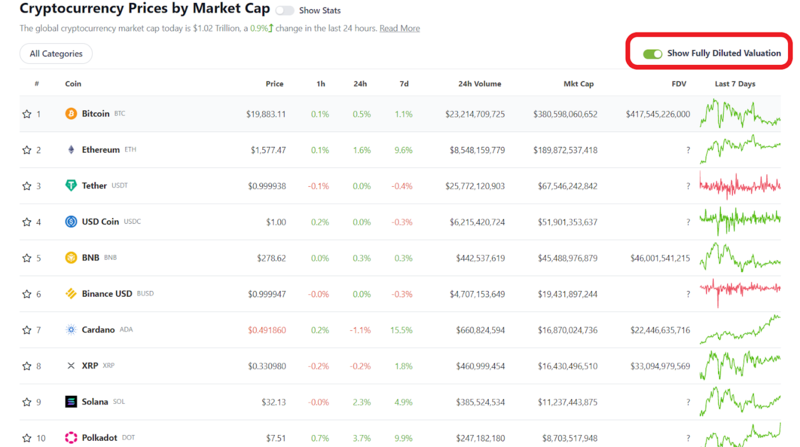Sort table by 24h change column

[x=360, y=84]
